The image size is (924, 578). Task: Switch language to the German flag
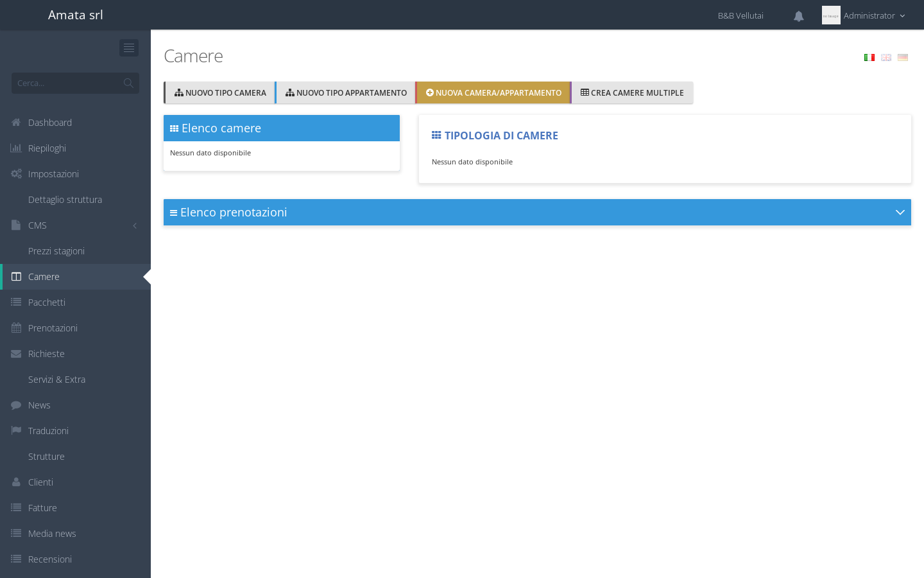[x=903, y=58]
